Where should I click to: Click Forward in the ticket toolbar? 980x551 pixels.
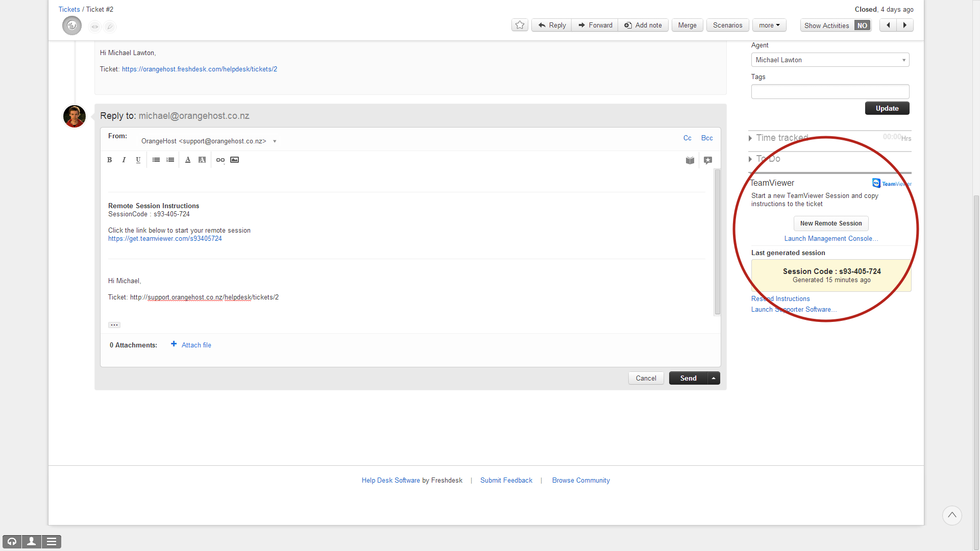[x=595, y=25]
